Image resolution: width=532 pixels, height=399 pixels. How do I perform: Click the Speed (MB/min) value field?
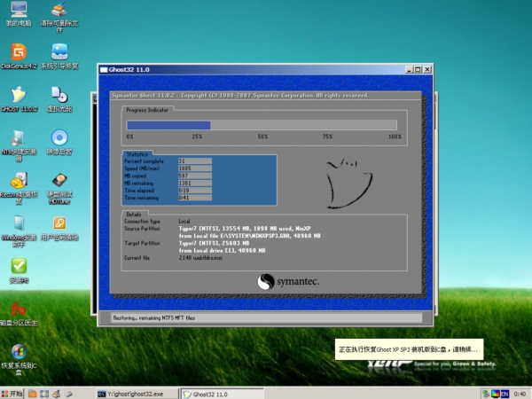pos(195,168)
